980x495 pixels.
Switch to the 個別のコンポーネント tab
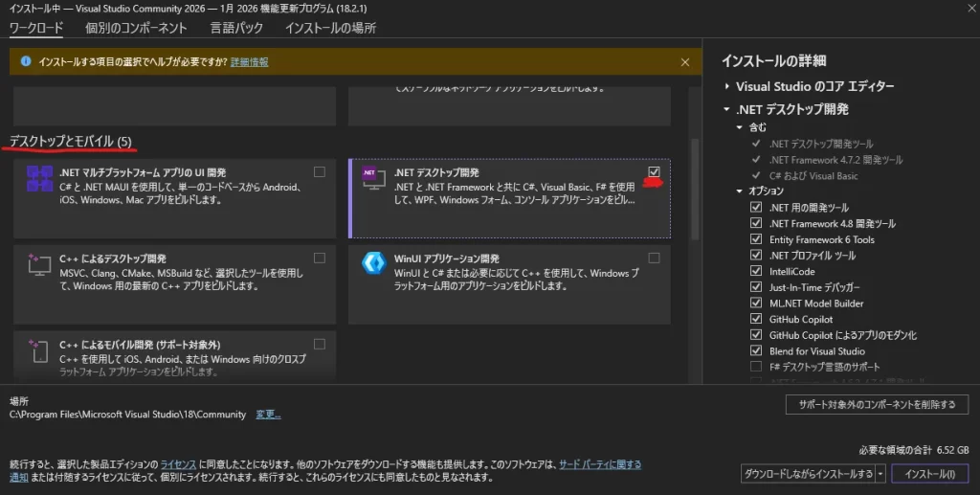pos(136,28)
